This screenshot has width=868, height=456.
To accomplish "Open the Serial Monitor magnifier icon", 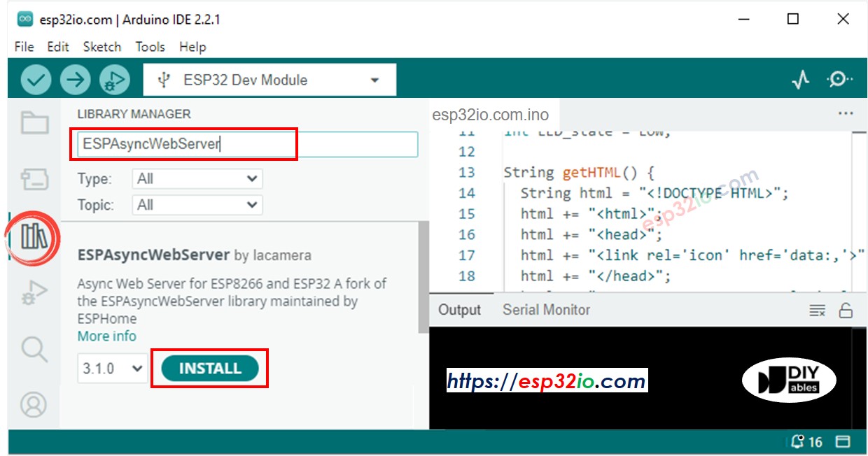I will [x=839, y=80].
